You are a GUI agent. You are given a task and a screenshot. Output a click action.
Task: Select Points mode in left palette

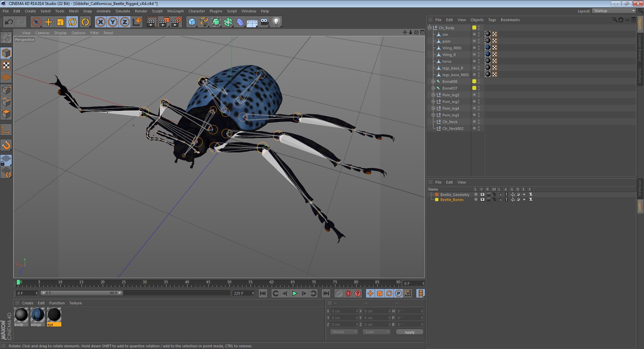click(6, 90)
